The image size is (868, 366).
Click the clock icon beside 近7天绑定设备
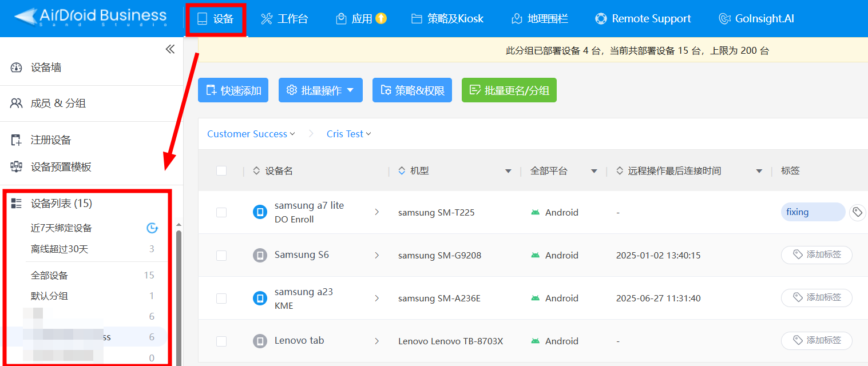point(152,228)
